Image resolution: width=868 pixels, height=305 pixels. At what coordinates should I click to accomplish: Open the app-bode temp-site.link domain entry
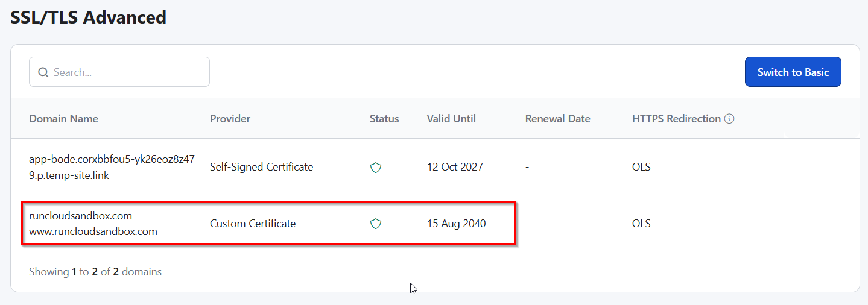pyautogui.click(x=112, y=167)
